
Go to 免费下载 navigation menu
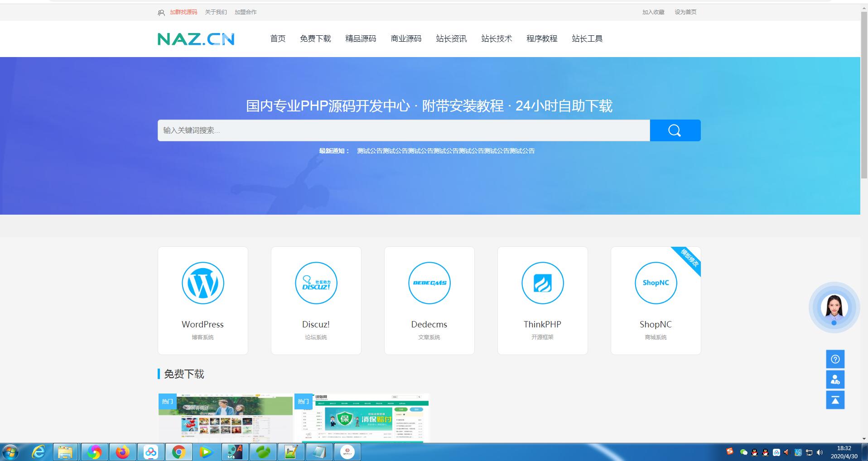(315, 39)
